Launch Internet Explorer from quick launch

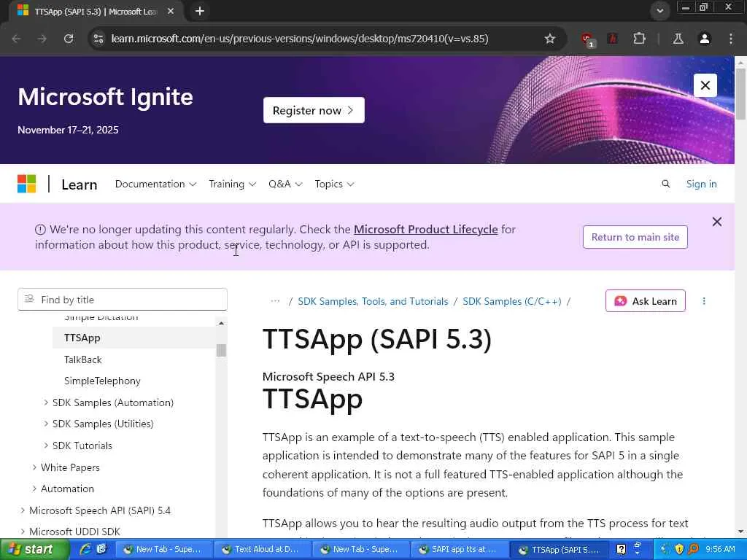[x=85, y=549]
